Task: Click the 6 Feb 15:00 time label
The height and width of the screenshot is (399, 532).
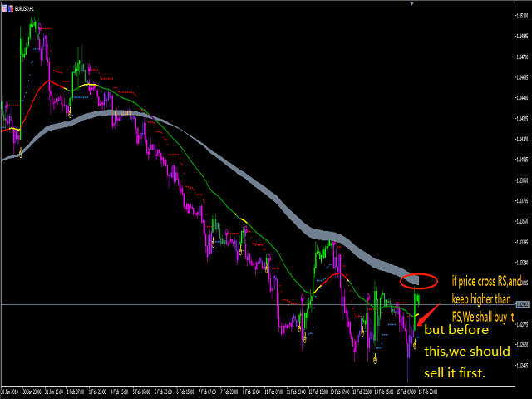Action: point(185,392)
